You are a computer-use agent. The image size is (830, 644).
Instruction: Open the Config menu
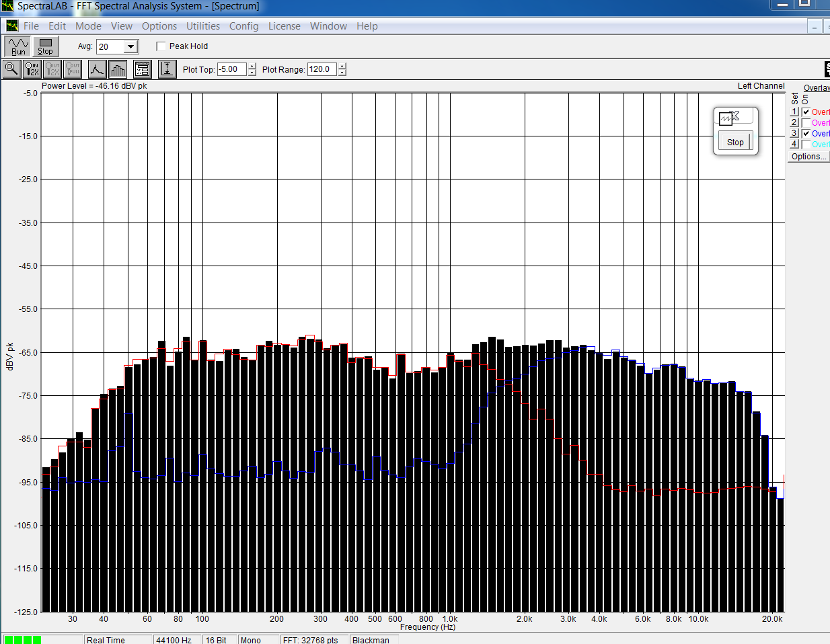[243, 26]
